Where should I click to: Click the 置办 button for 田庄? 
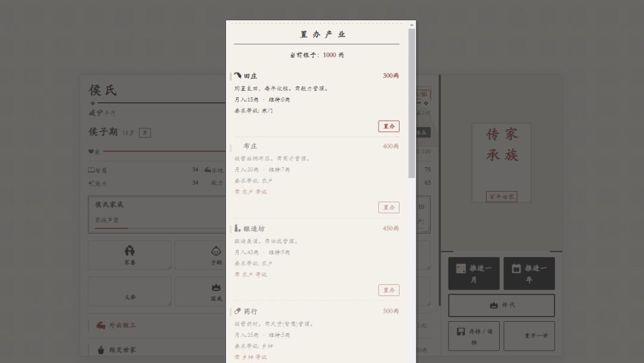point(389,126)
